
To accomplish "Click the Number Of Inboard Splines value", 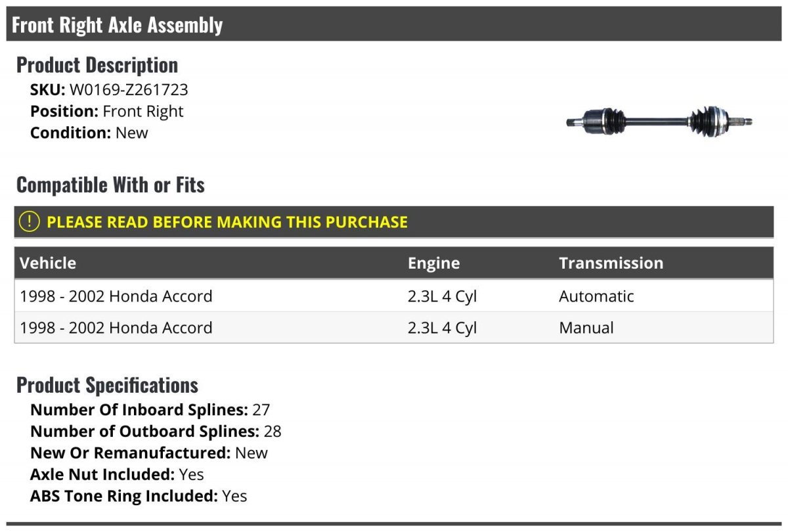I will (x=261, y=410).
